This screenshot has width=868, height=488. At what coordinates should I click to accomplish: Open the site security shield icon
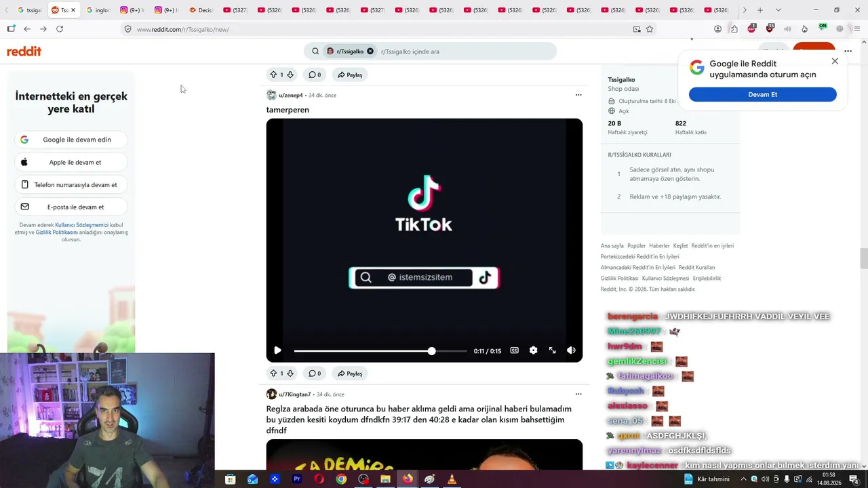coord(127,29)
